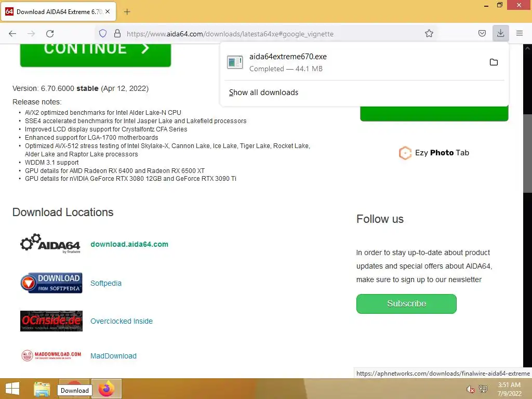532x399 pixels.
Task: Subscribe to the AIDA64 newsletter
Action: pyautogui.click(x=406, y=303)
